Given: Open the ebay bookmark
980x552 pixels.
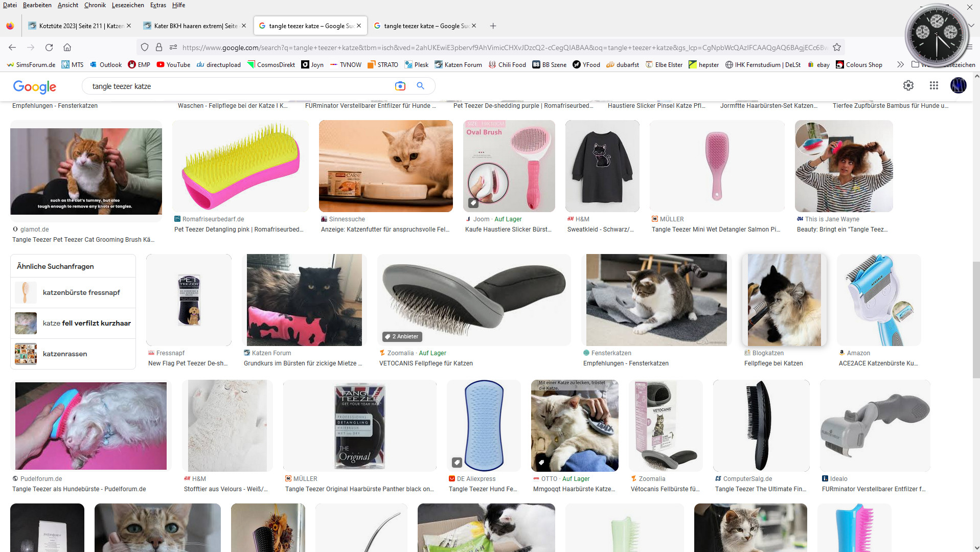Looking at the screenshot, I should click(x=818, y=65).
